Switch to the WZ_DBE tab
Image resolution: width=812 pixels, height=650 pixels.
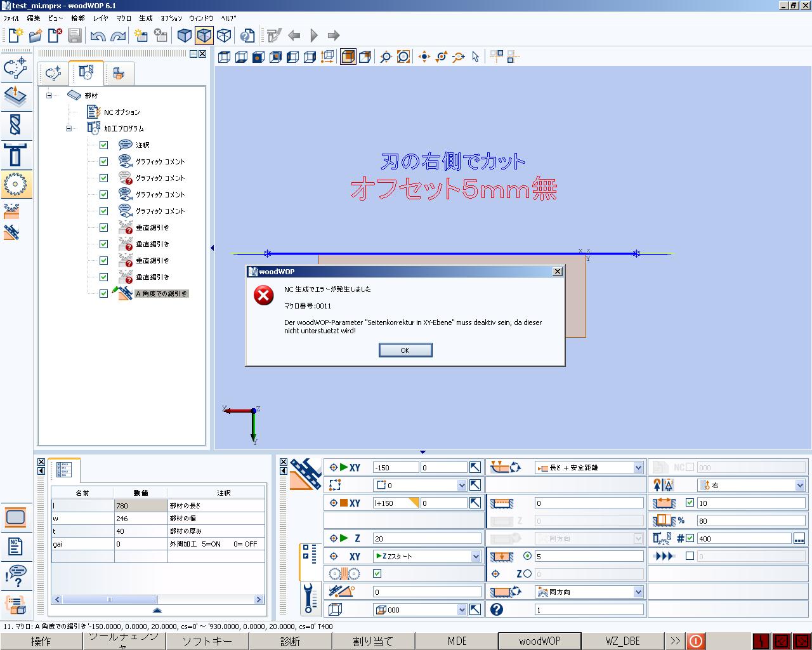tap(622, 641)
